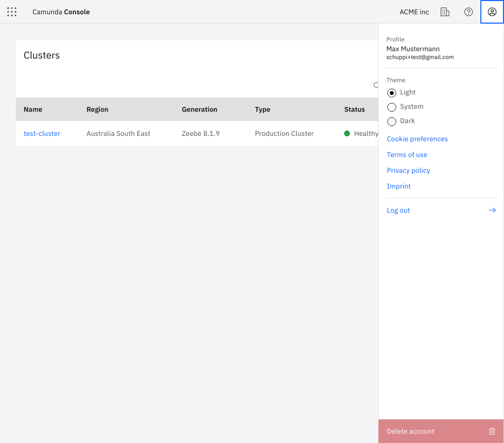Open the help question mark icon
Screen dimensions: 504x443
[469, 12]
